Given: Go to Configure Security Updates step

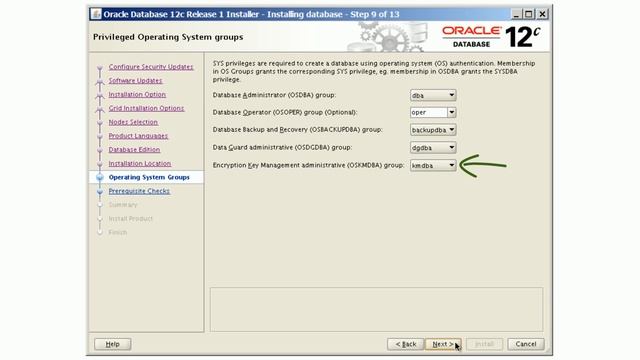Looking at the screenshot, I should pos(151,67).
